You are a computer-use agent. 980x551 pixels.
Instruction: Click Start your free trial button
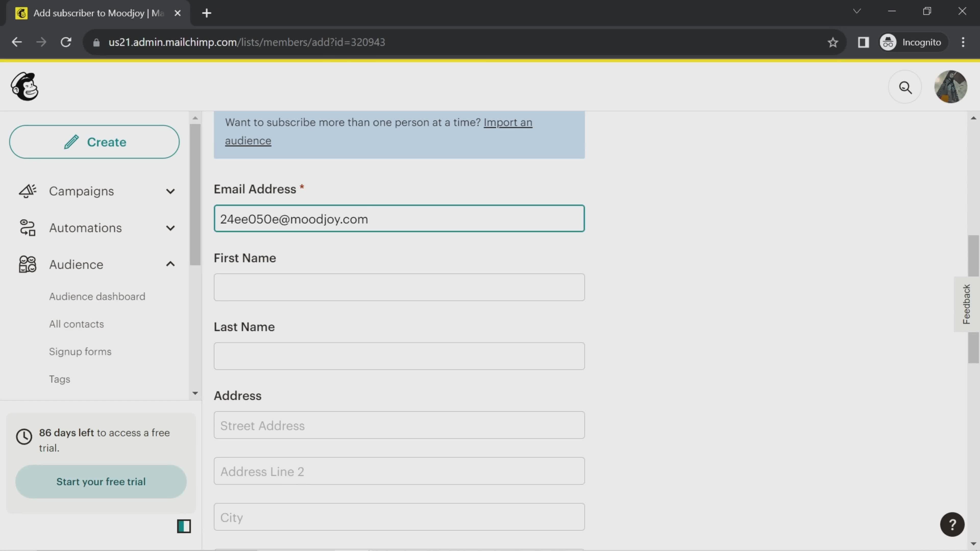coord(101,482)
